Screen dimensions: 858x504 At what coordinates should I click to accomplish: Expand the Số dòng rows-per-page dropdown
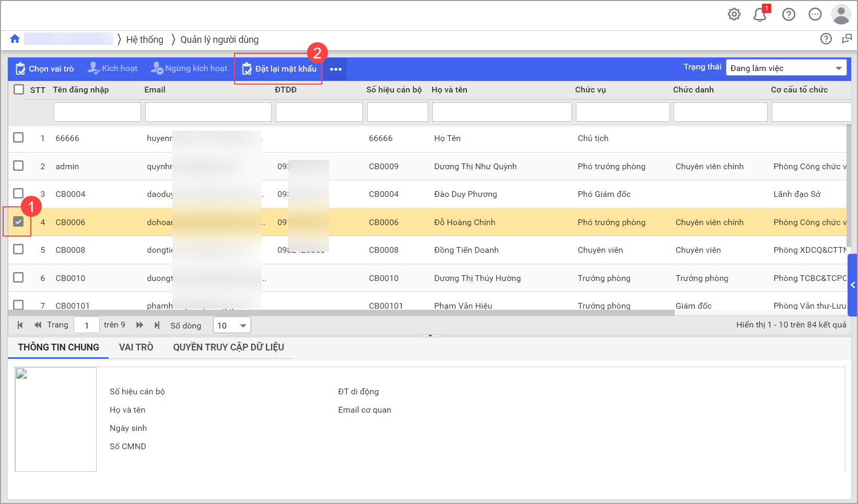click(x=232, y=325)
